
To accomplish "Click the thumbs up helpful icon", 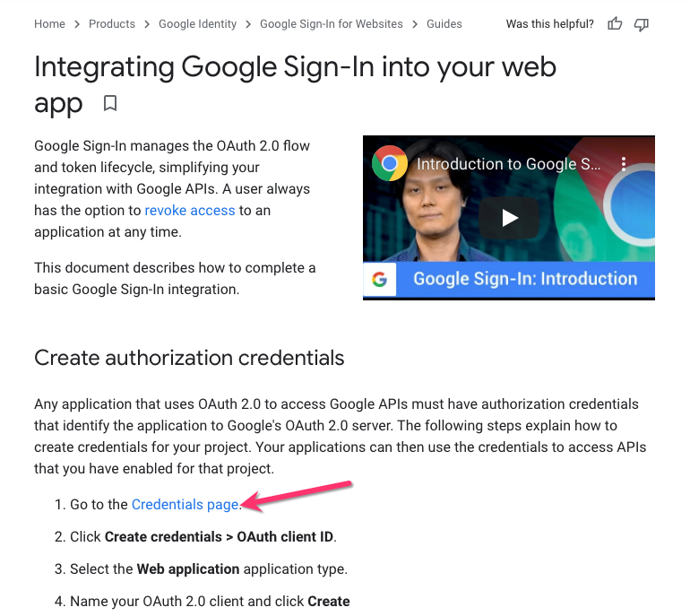I will click(x=615, y=23).
